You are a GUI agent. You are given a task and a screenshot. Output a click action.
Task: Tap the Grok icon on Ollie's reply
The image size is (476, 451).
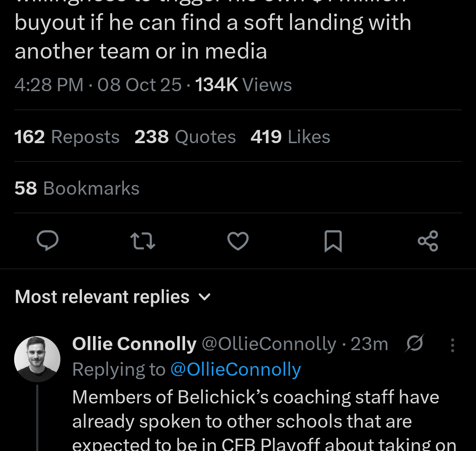[414, 344]
